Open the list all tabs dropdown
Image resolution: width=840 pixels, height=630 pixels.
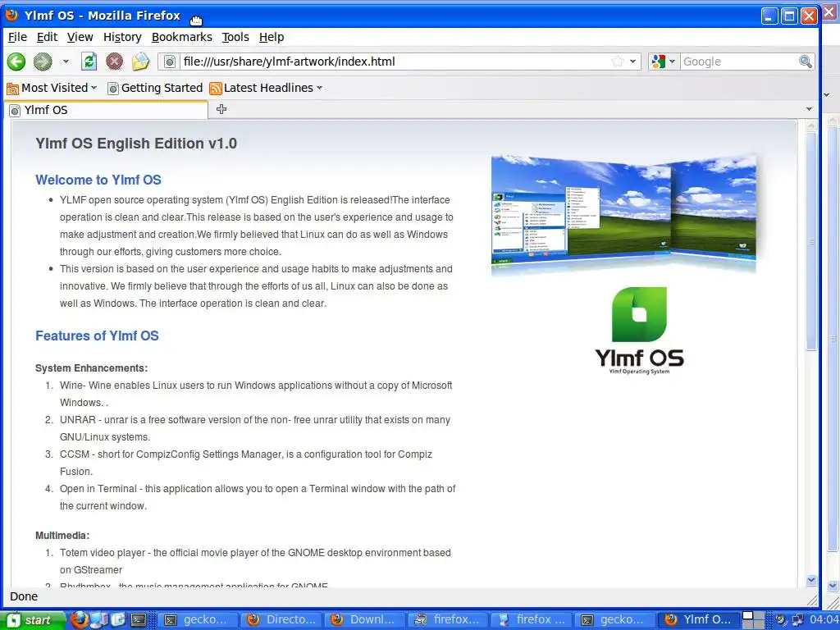809,109
